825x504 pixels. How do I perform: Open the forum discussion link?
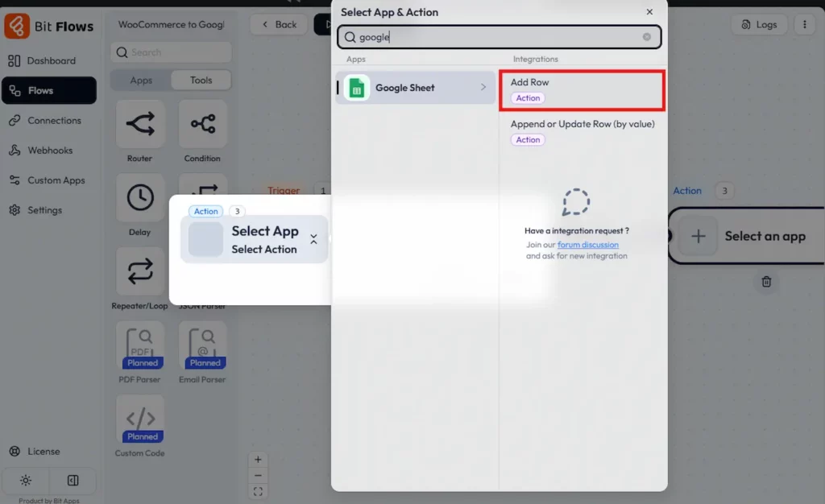click(x=588, y=245)
